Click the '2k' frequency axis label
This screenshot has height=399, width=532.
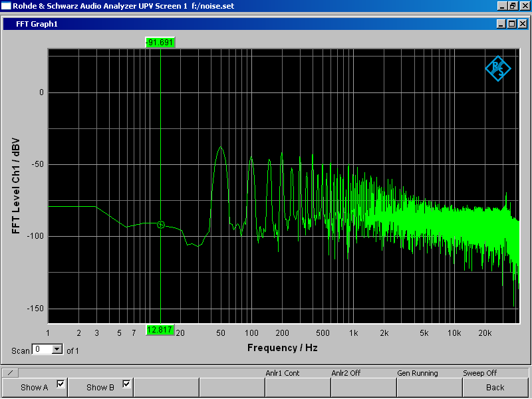tap(384, 333)
